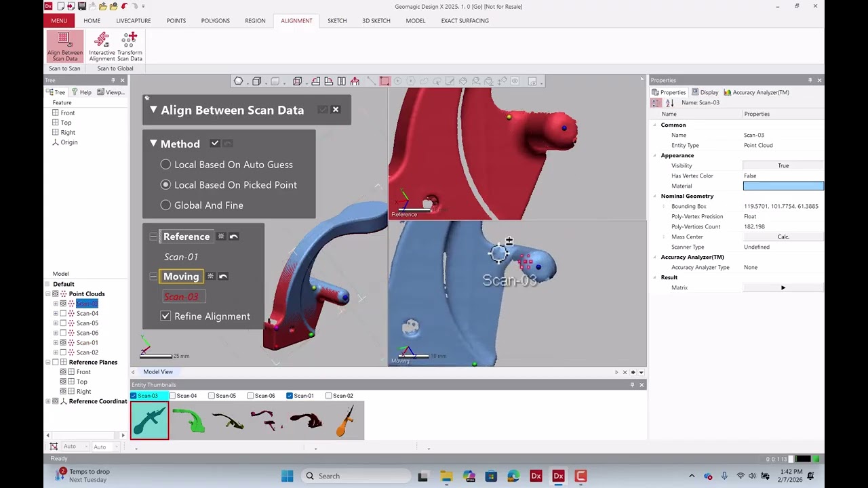Click the New file icon in the quick access bar

click(x=61, y=6)
